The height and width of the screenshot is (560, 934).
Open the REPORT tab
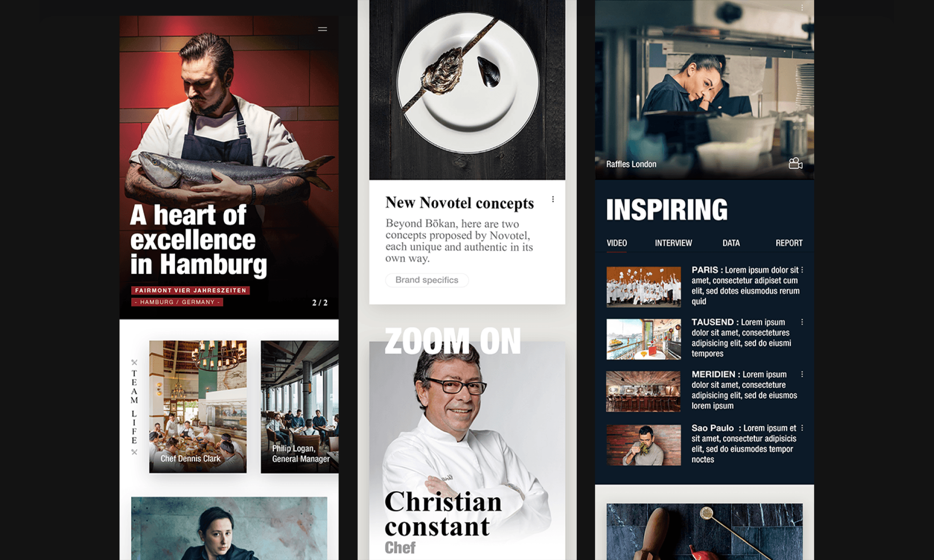click(789, 243)
